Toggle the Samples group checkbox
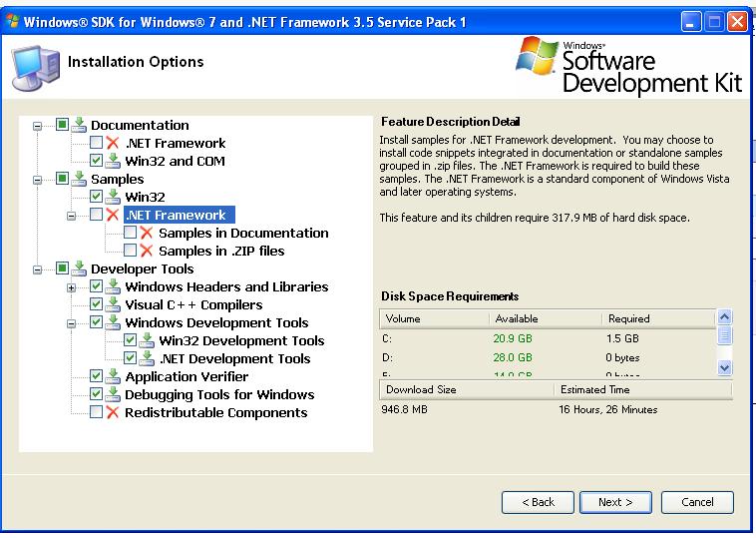The height and width of the screenshot is (538, 756). (62, 179)
